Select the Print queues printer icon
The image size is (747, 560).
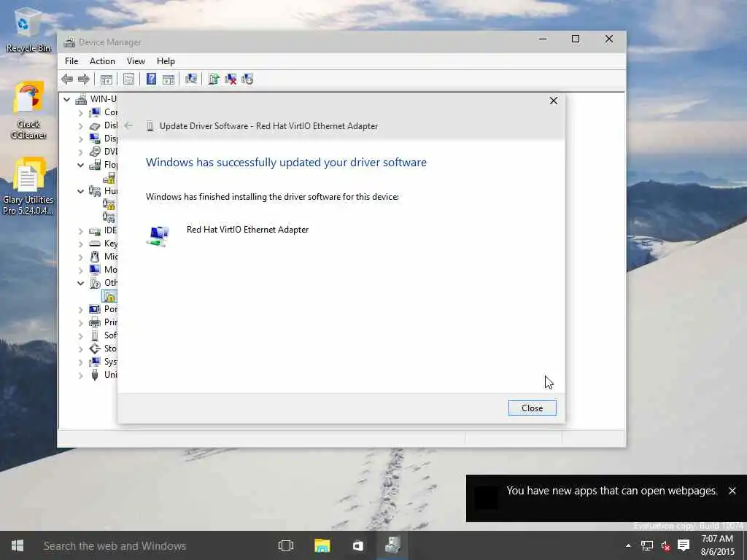[x=95, y=322]
